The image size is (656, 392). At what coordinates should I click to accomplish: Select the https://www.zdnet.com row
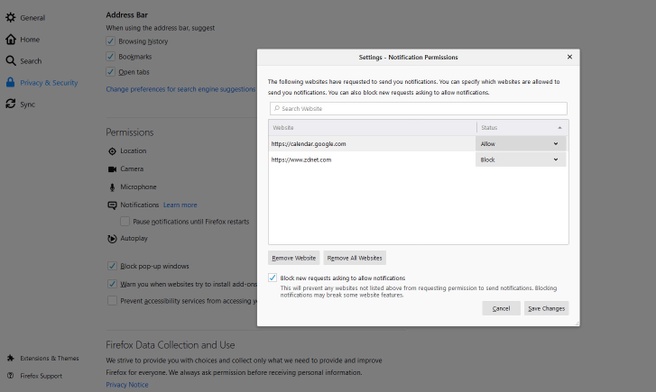(418, 159)
